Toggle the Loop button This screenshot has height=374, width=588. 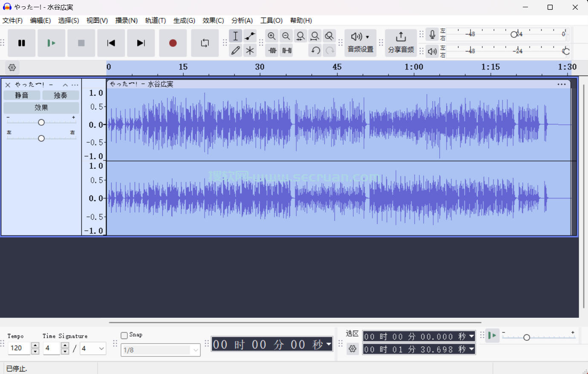coord(205,43)
